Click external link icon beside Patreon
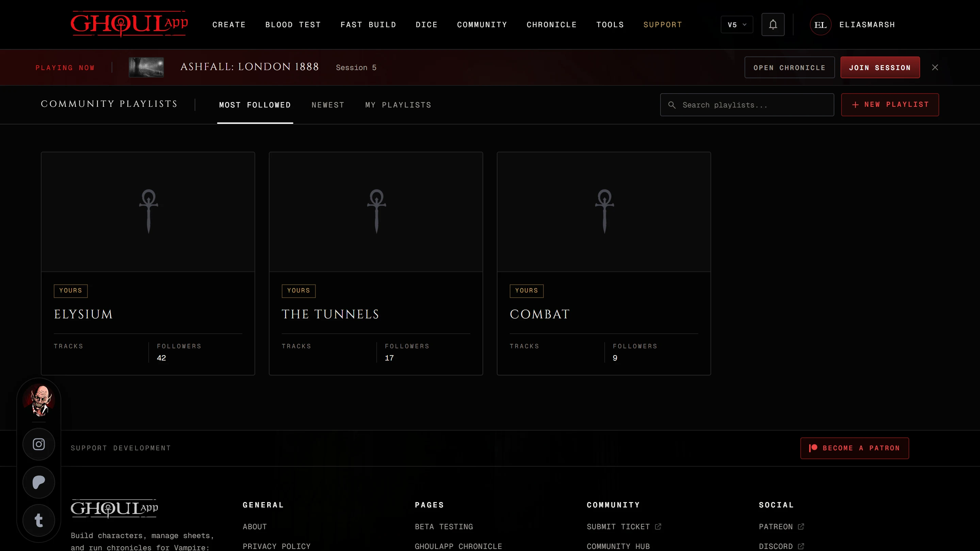980x551 pixels. tap(801, 527)
